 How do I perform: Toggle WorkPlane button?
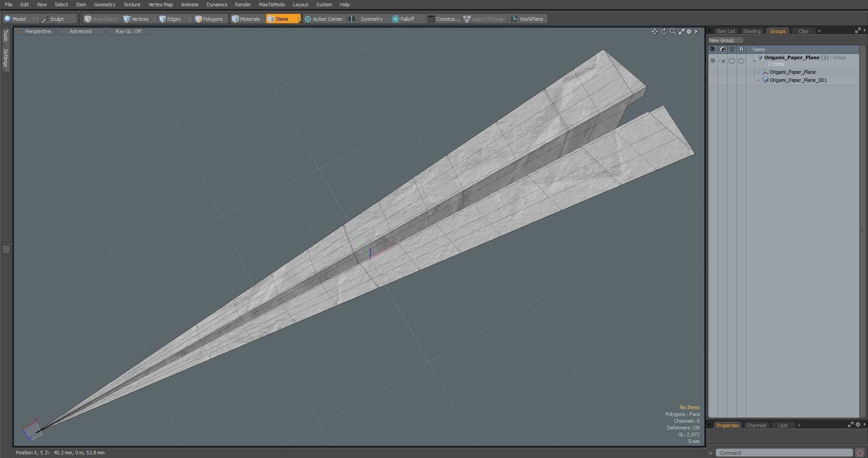(x=528, y=19)
